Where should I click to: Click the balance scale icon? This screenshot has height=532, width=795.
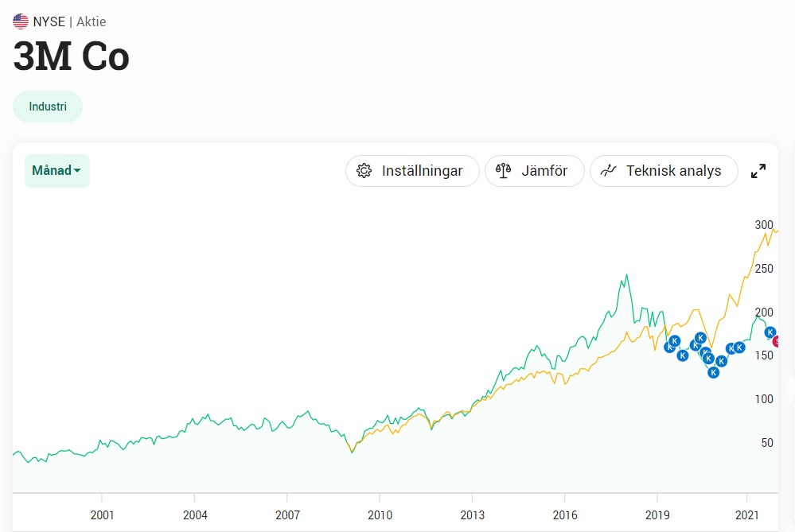pyautogui.click(x=503, y=171)
